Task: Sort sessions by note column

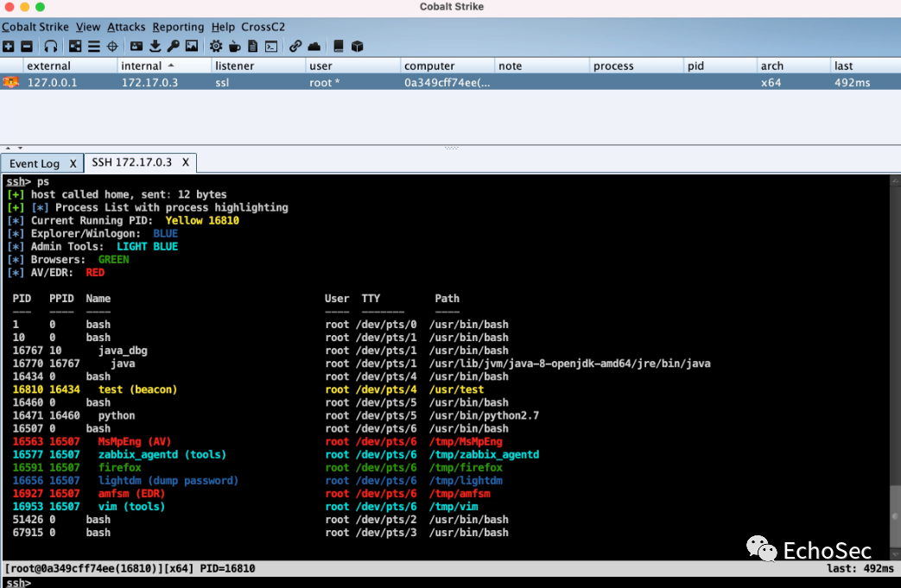Action: click(x=542, y=66)
